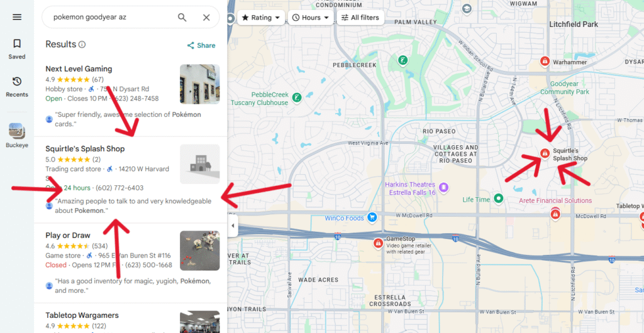Open the Tabletop Wargamers result
The height and width of the screenshot is (333, 644).
coord(82,315)
